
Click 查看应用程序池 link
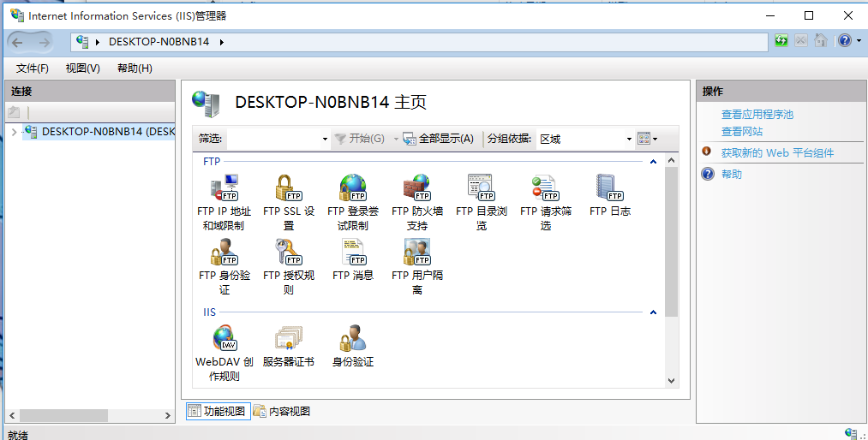[757, 115]
